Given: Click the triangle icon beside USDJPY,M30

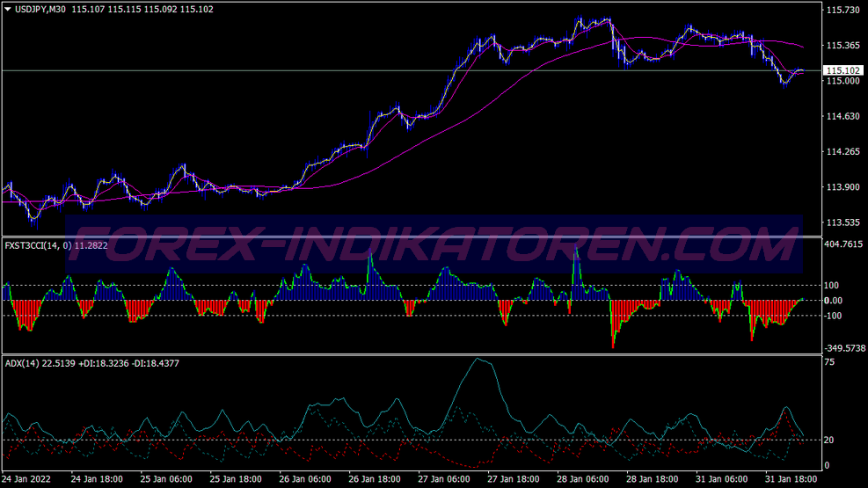Looking at the screenshot, I should tap(8, 9).
